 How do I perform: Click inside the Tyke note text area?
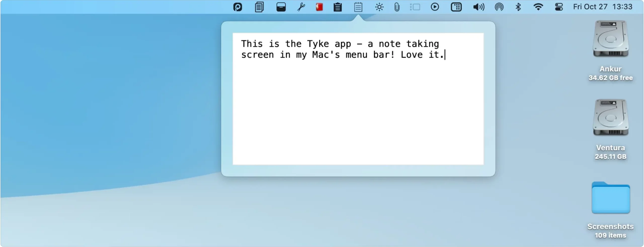click(358, 99)
